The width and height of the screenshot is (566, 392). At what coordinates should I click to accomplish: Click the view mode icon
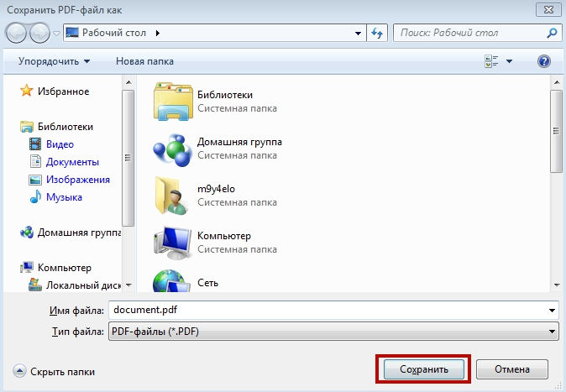pos(491,61)
